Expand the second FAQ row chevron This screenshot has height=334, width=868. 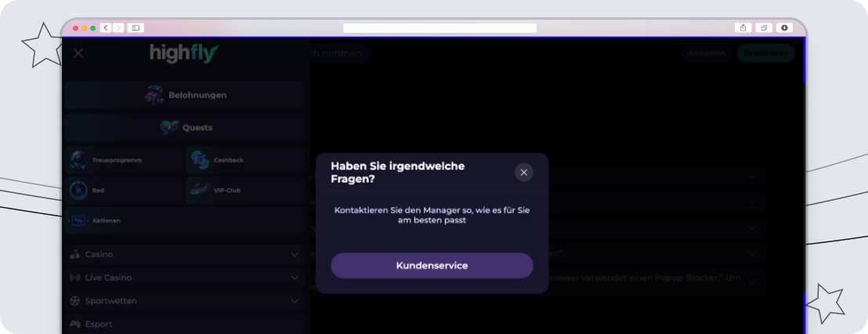click(x=752, y=202)
